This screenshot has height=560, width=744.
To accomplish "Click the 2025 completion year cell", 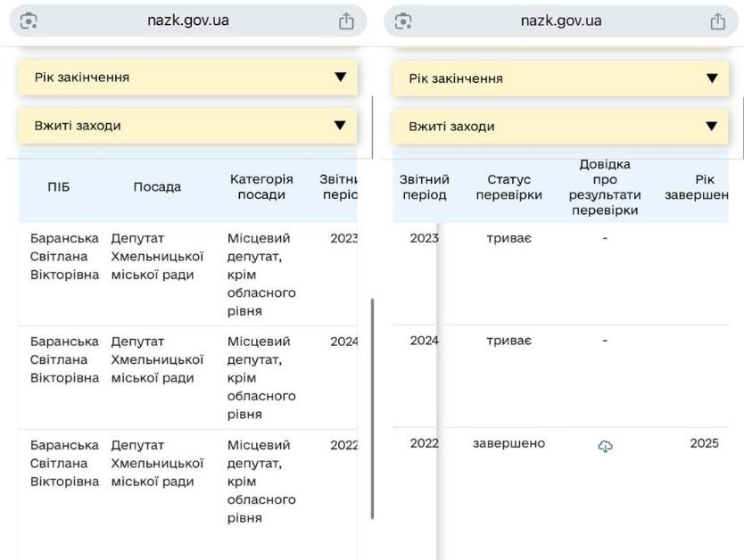I will point(704,443).
